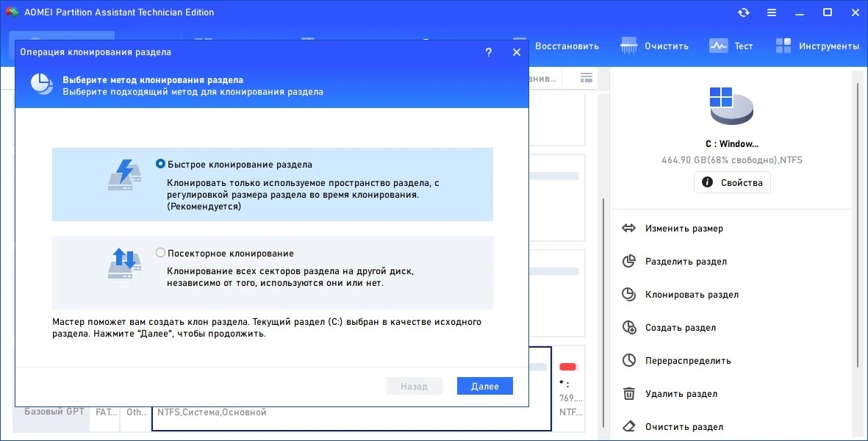Choose Удалить раздел in the side panel
Image resolution: width=868 pixels, height=441 pixels.
click(681, 394)
